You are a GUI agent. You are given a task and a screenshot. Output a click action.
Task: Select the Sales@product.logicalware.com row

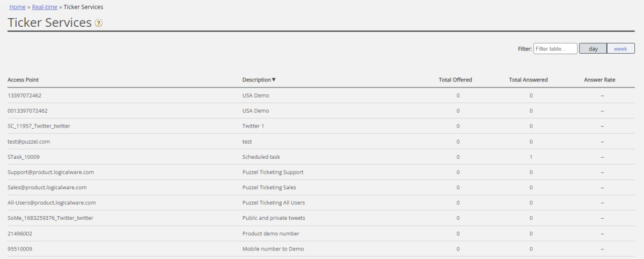point(47,188)
